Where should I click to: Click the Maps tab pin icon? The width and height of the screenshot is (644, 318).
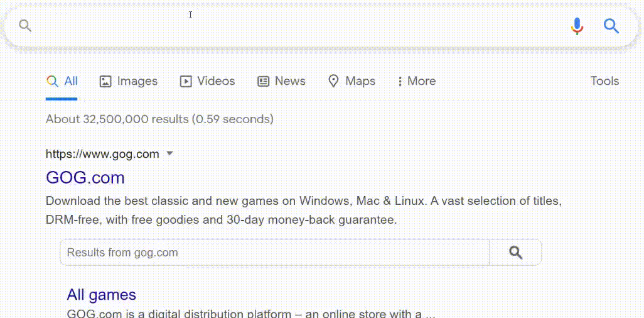(333, 81)
